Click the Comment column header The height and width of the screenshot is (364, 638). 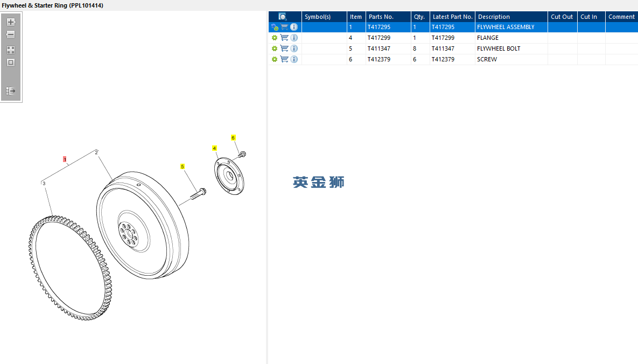click(x=622, y=17)
